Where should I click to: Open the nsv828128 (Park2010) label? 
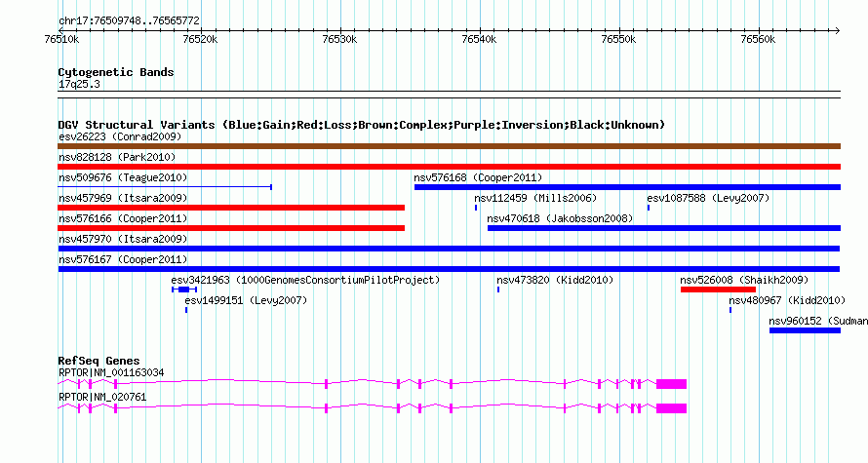[117, 157]
